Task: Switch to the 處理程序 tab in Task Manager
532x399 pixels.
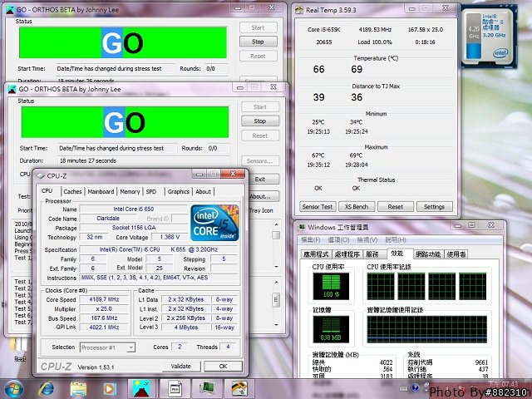Action: [x=347, y=254]
